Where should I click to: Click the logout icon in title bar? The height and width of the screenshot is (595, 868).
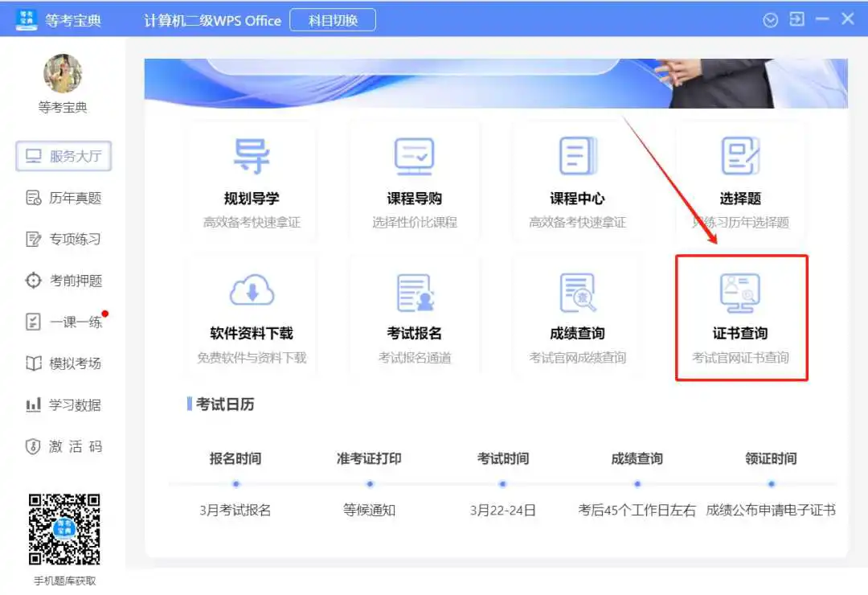point(796,19)
